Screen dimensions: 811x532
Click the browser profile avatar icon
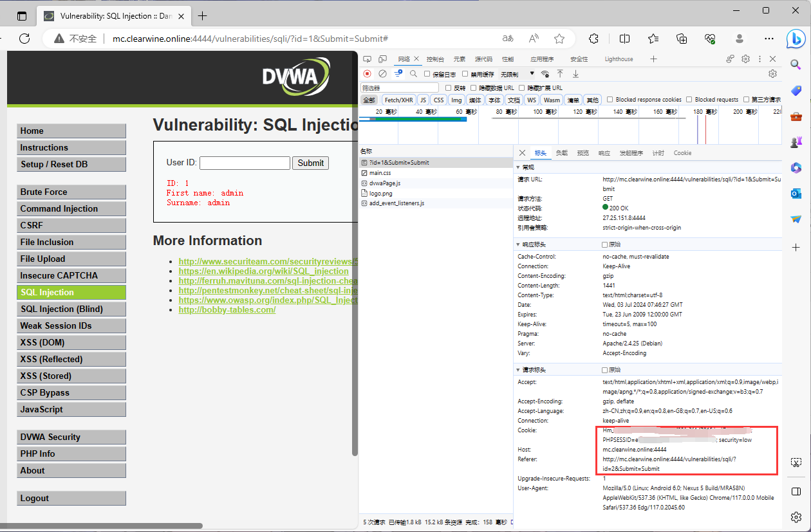pyautogui.click(x=740, y=39)
